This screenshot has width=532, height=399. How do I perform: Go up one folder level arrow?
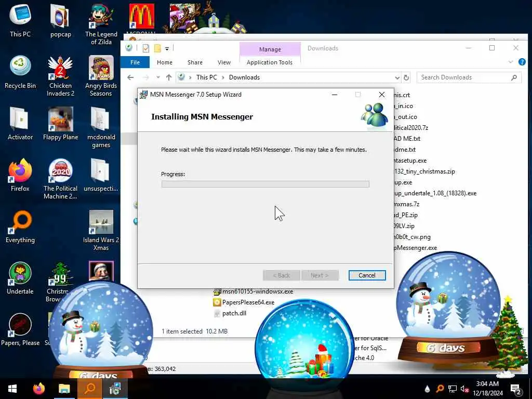pos(169,77)
